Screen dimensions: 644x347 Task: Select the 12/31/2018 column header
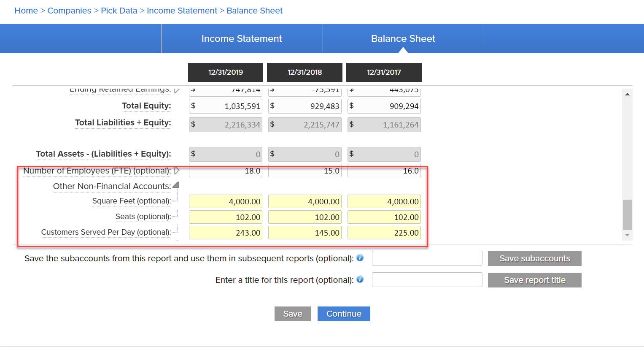pyautogui.click(x=305, y=72)
